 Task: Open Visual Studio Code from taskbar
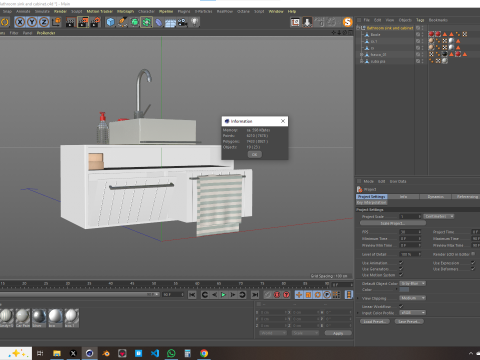(155, 353)
